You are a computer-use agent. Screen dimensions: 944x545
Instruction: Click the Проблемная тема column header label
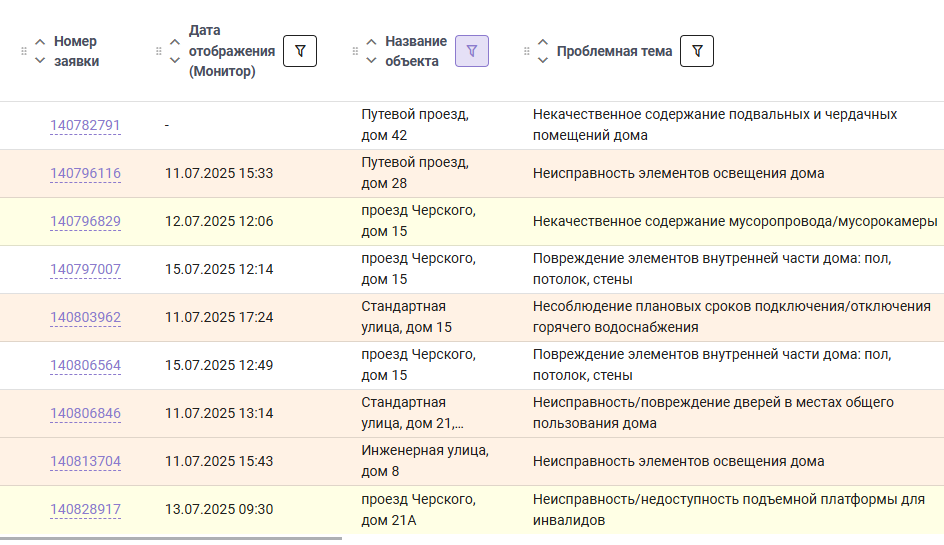click(614, 51)
